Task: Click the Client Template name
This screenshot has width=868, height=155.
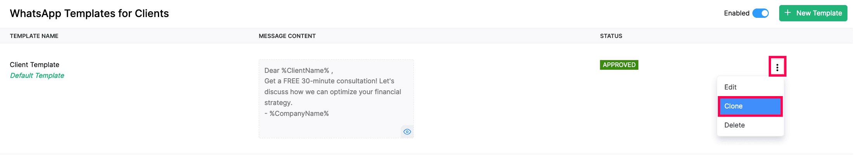Action: click(35, 65)
